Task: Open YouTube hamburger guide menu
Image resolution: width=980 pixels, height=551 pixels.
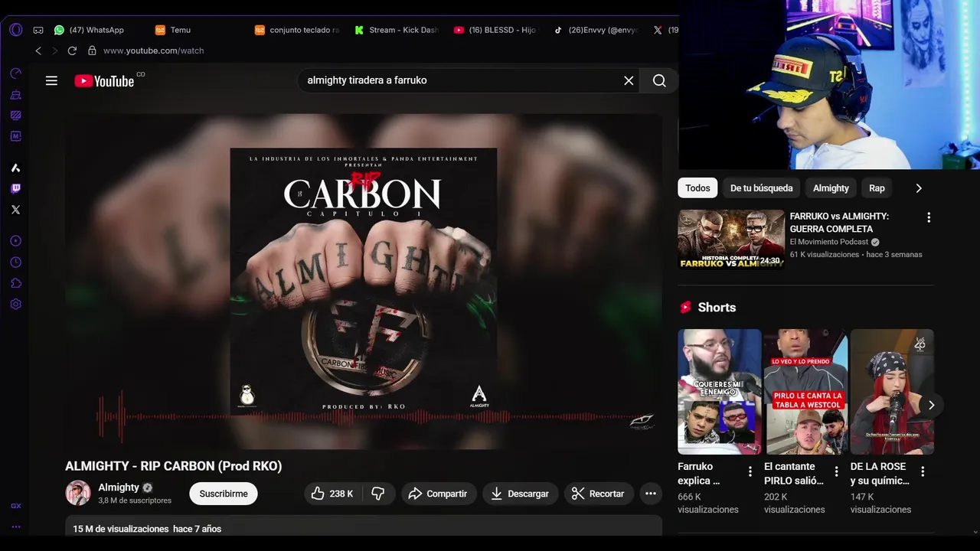Action: click(x=51, y=80)
